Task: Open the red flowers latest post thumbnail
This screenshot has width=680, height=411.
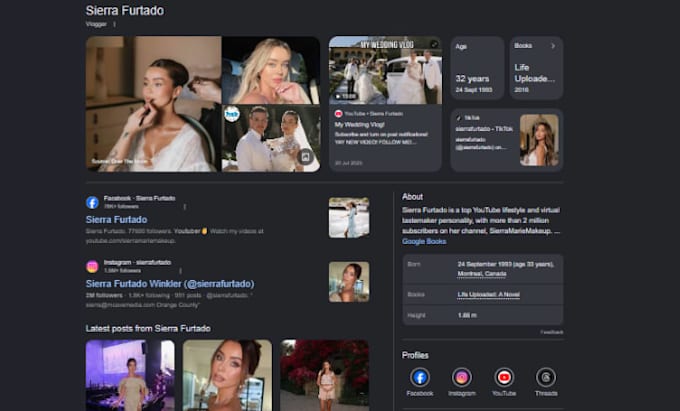Action: (x=325, y=375)
